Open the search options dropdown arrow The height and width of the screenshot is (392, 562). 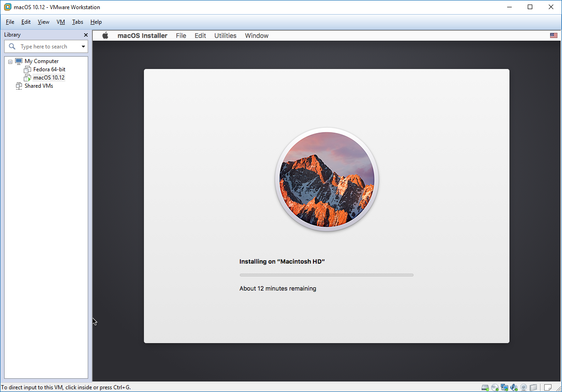click(83, 47)
